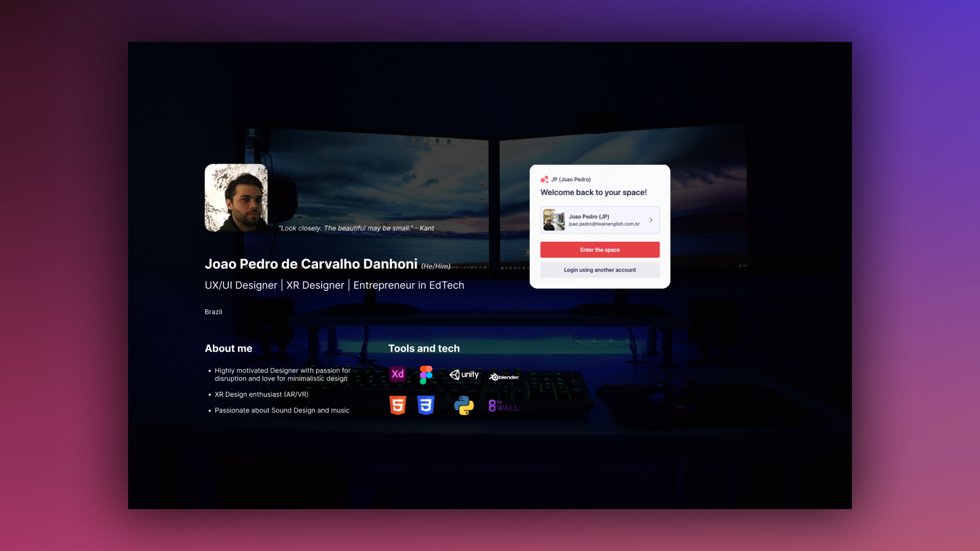Click the Python logo icon
This screenshot has height=551, width=980.
tap(464, 406)
